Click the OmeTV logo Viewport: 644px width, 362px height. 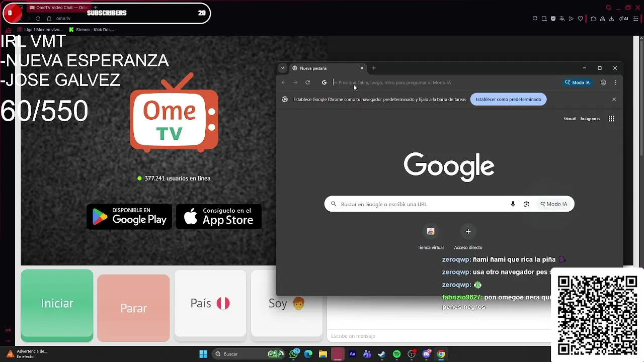pos(174,113)
